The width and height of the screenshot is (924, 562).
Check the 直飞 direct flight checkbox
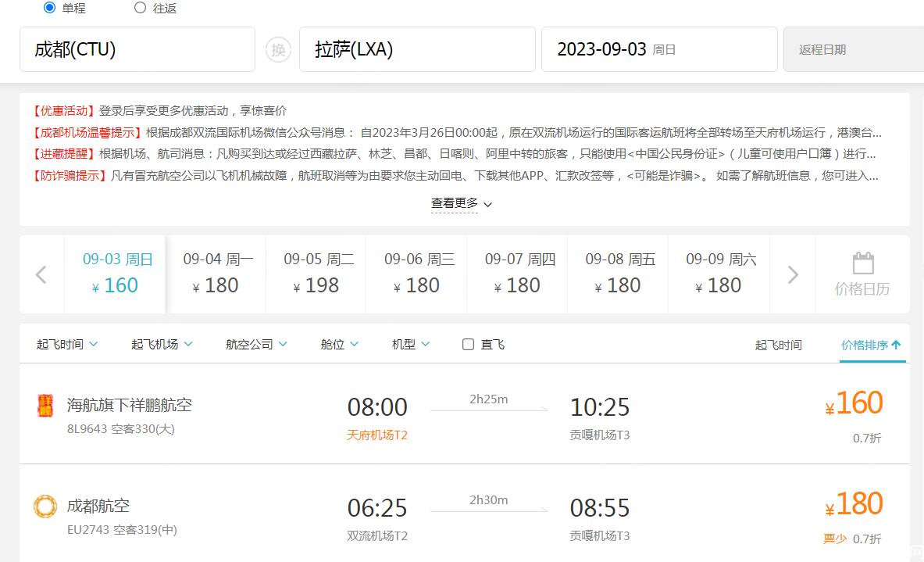468,345
